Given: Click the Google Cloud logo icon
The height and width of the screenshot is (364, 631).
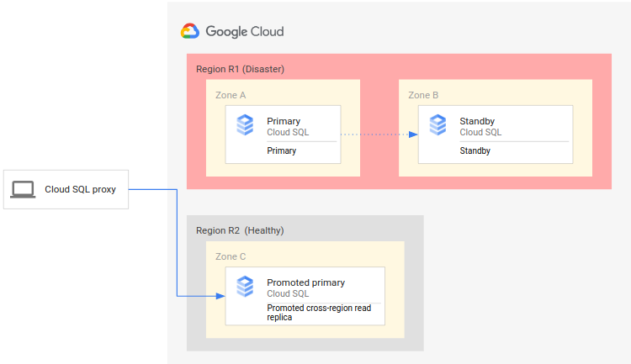Looking at the screenshot, I should 189,31.
